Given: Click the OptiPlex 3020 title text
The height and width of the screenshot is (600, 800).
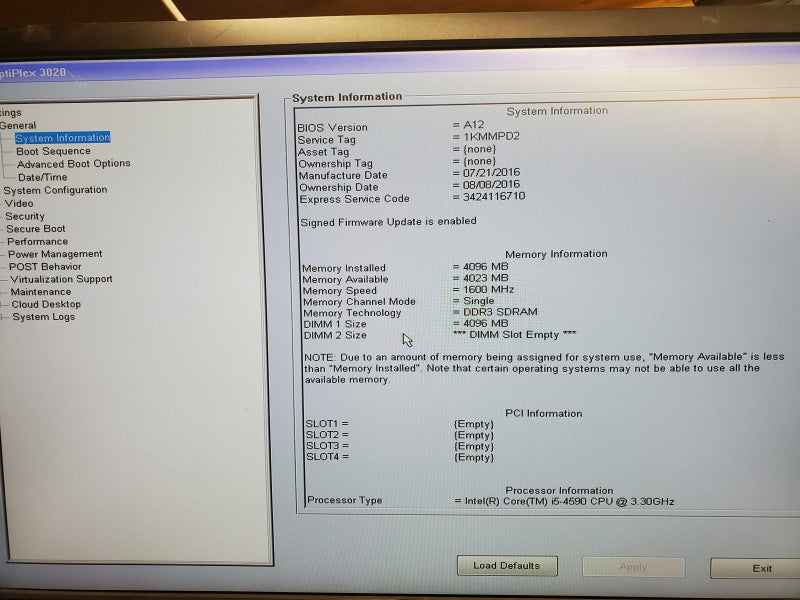Looking at the screenshot, I should pos(33,73).
